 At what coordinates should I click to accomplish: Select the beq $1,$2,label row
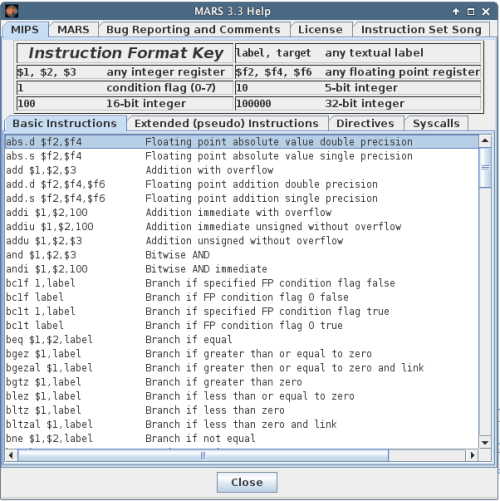pyautogui.click(x=242, y=339)
